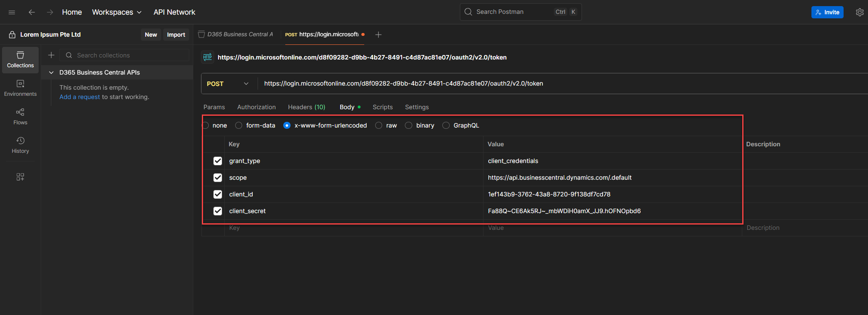Go back with the left arrow

point(32,12)
